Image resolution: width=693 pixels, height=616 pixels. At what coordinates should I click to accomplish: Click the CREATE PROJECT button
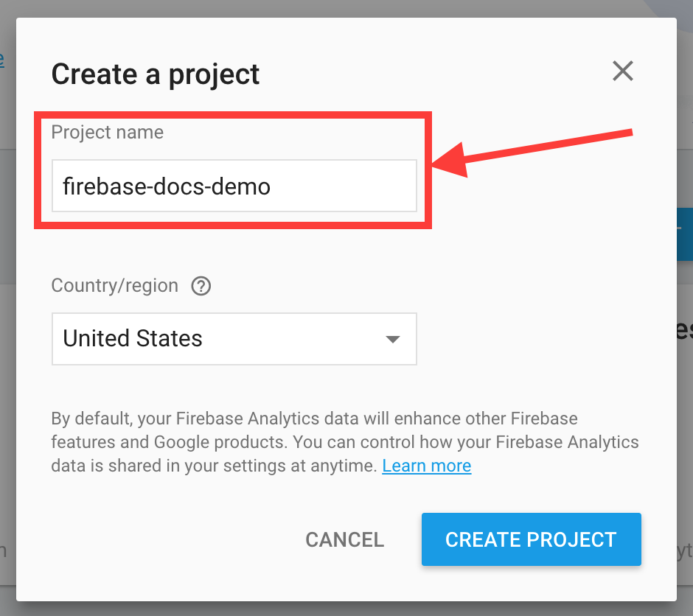point(531,539)
